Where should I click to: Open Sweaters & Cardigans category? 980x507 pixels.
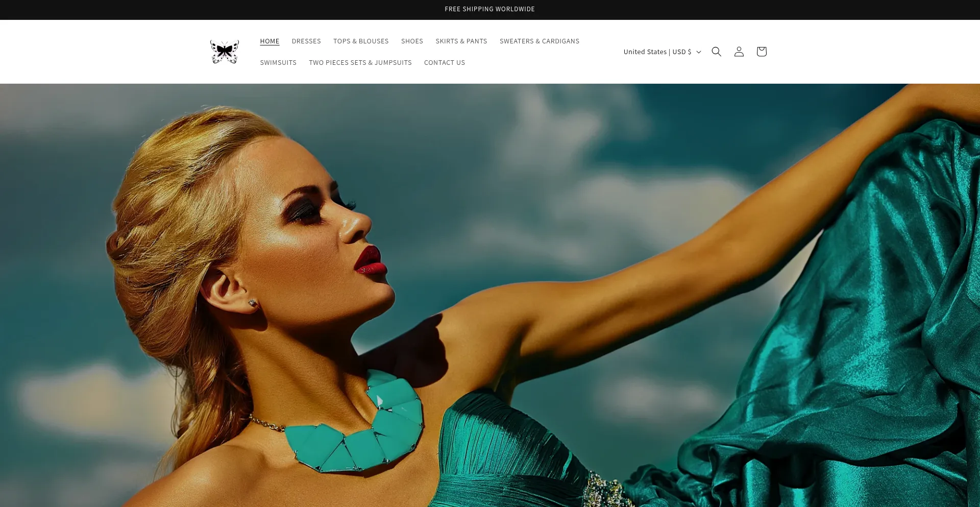540,41
